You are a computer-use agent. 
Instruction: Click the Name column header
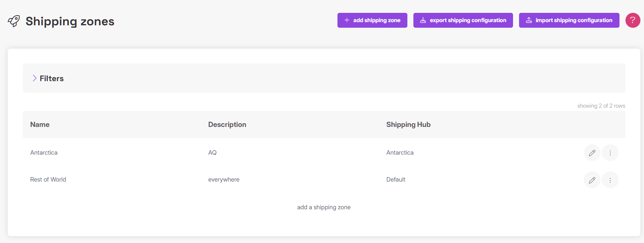coord(40,125)
